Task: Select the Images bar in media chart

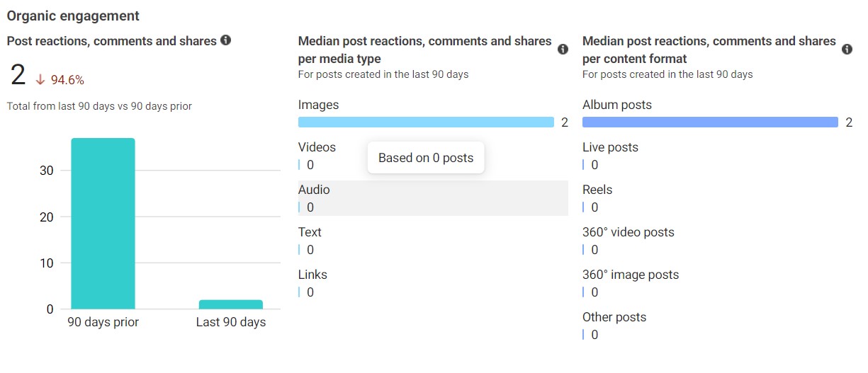Action: pos(426,122)
